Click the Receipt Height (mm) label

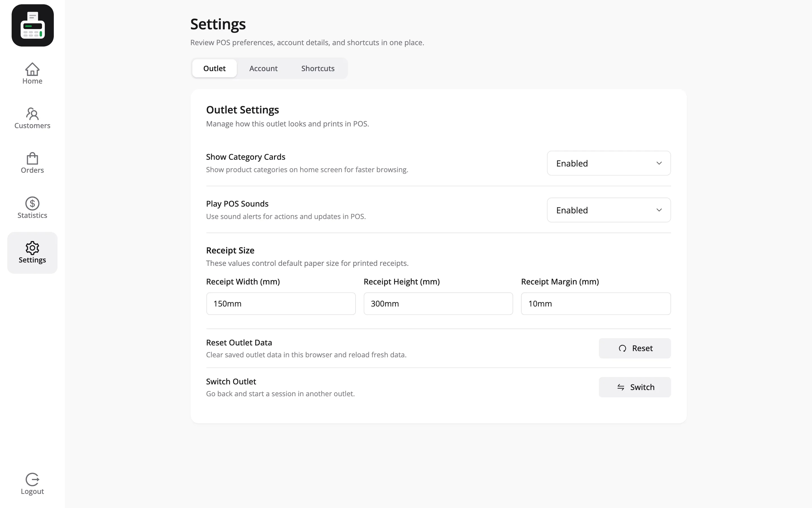pyautogui.click(x=402, y=282)
